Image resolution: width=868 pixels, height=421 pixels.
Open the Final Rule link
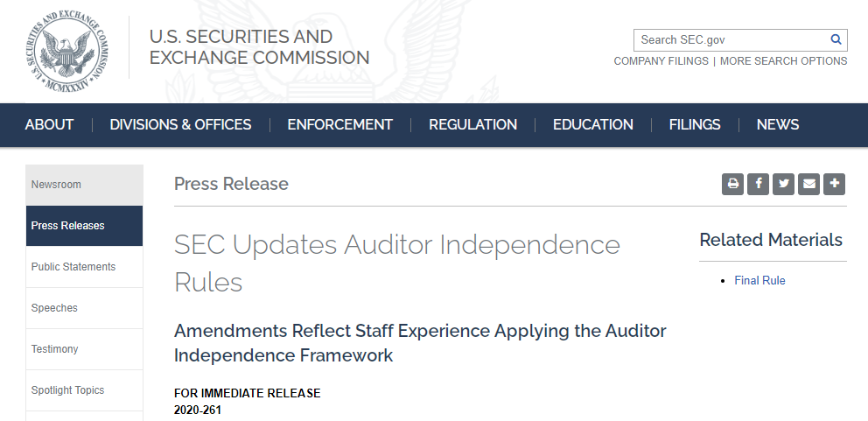pos(759,281)
